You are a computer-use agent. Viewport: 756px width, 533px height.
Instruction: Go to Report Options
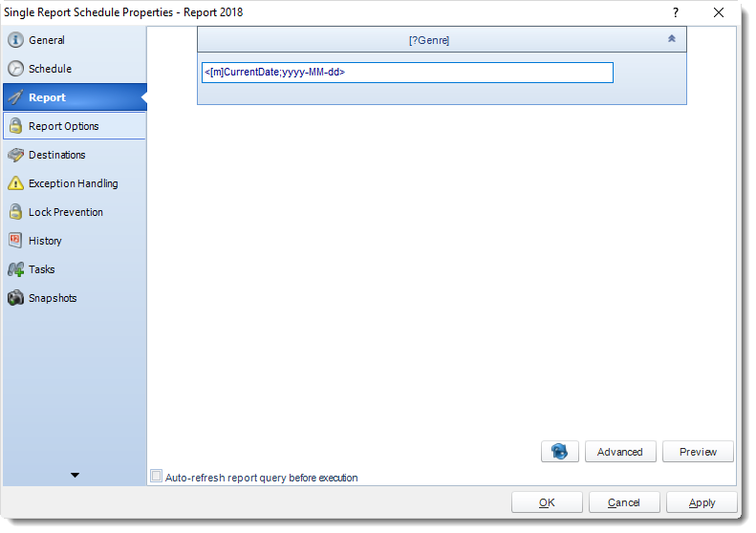75,126
